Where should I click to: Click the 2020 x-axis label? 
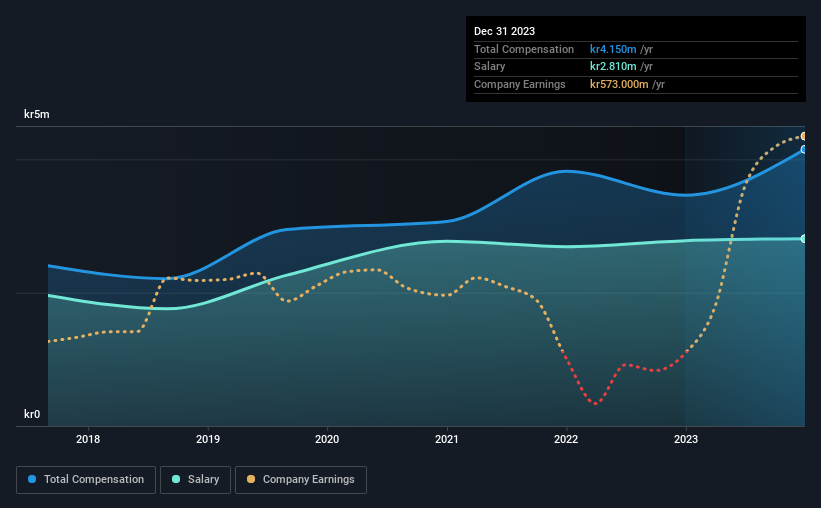point(327,439)
